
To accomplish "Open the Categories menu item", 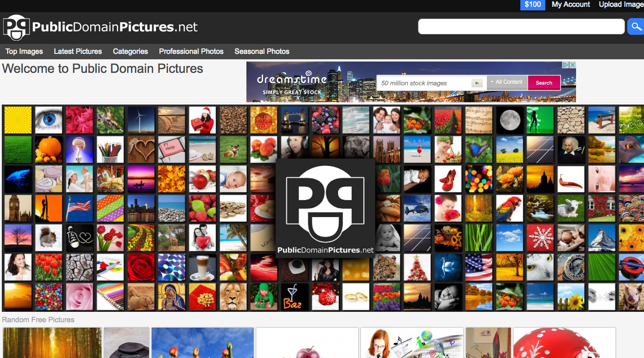I will pyautogui.click(x=130, y=51).
